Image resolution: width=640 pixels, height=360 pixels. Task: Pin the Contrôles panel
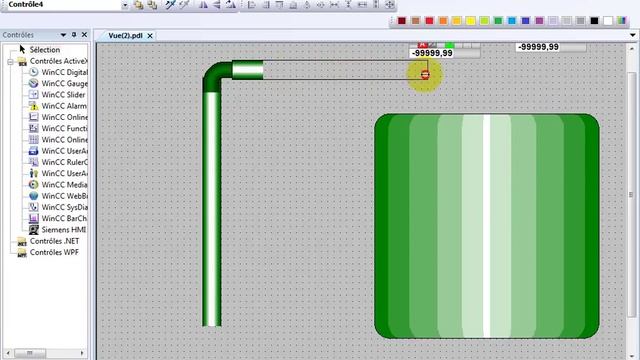tap(74, 35)
